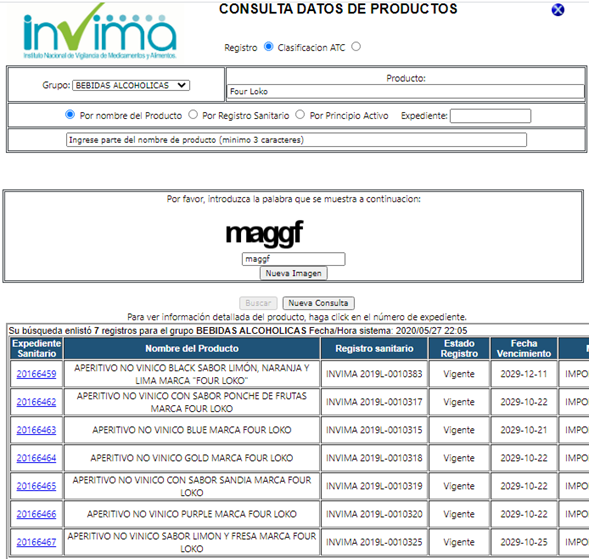This screenshot has height=559, width=589.
Task: Click the product name SABOR LIMON Y FRESA
Action: click(192, 542)
